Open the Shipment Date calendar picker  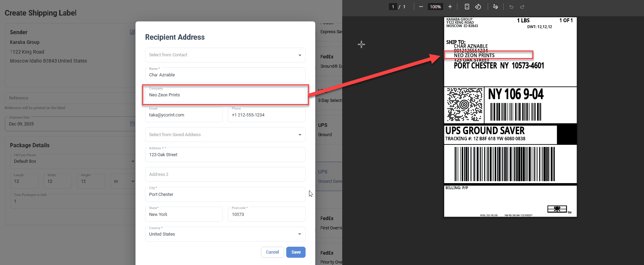tap(132, 124)
